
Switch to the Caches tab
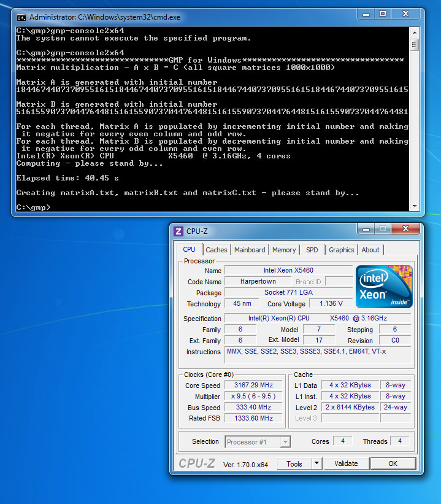[216, 250]
